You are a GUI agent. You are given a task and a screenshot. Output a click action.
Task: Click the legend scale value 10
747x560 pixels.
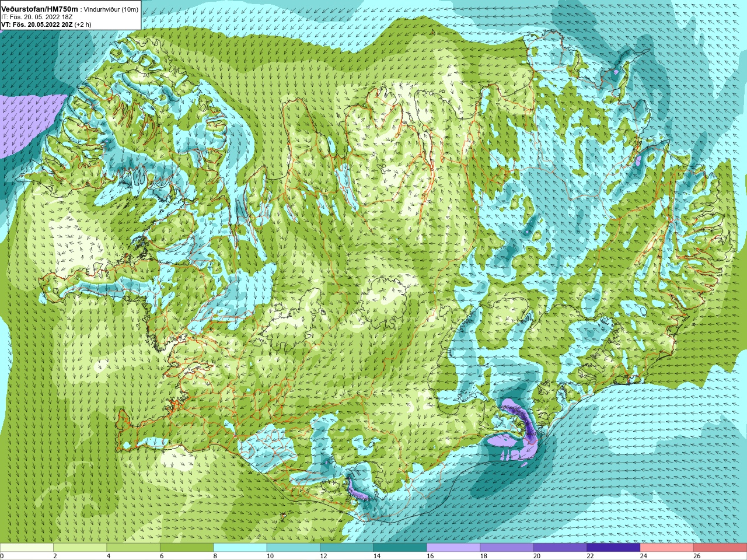pos(270,556)
